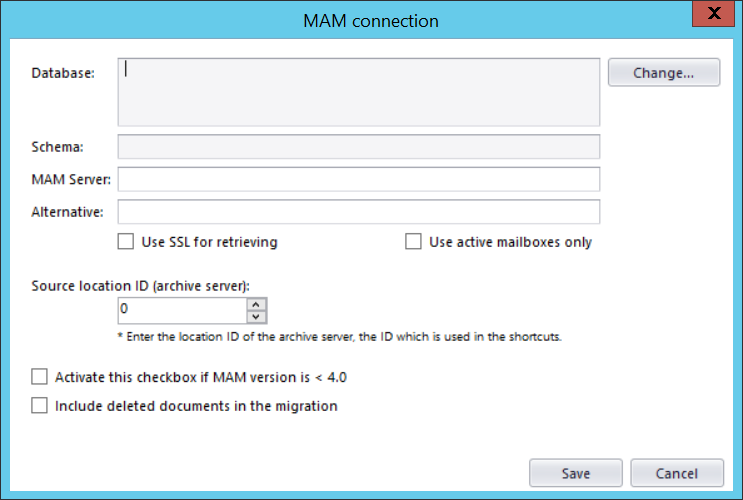Focus the Alternative server input field
Image resolution: width=743 pixels, height=500 pixels.
[x=359, y=211]
